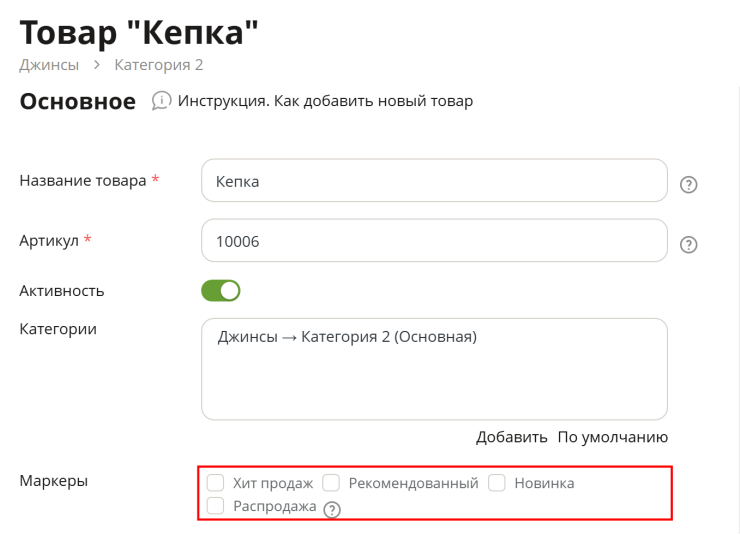Select the Распродажа checkbox
This screenshot has height=541, width=740.
[215, 505]
